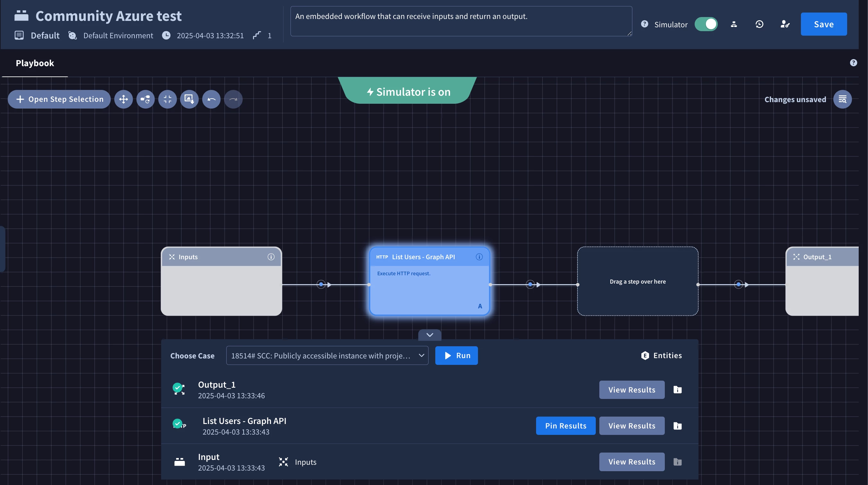The image size is (868, 485).
Task: Click the version count icon showing 1
Action: click(257, 35)
